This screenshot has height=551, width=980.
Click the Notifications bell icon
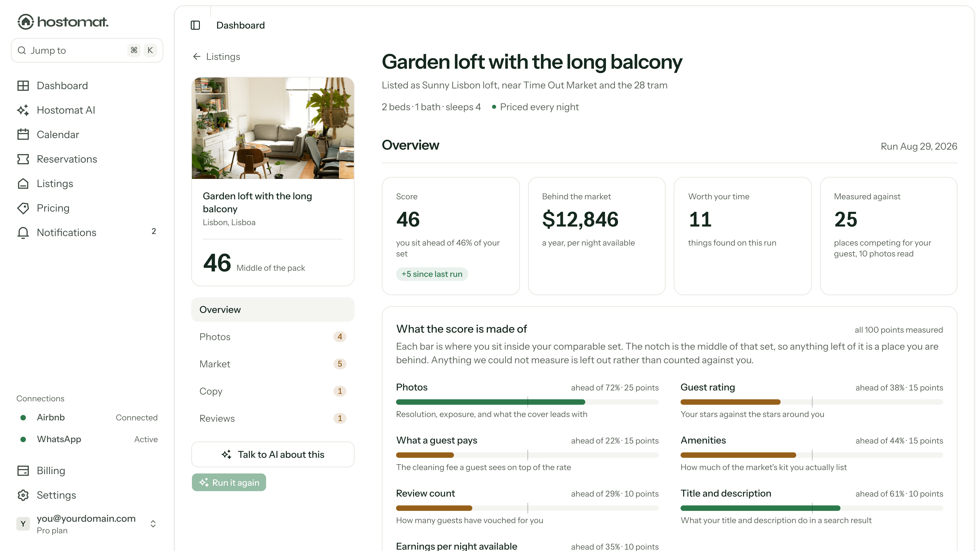pyautogui.click(x=23, y=232)
